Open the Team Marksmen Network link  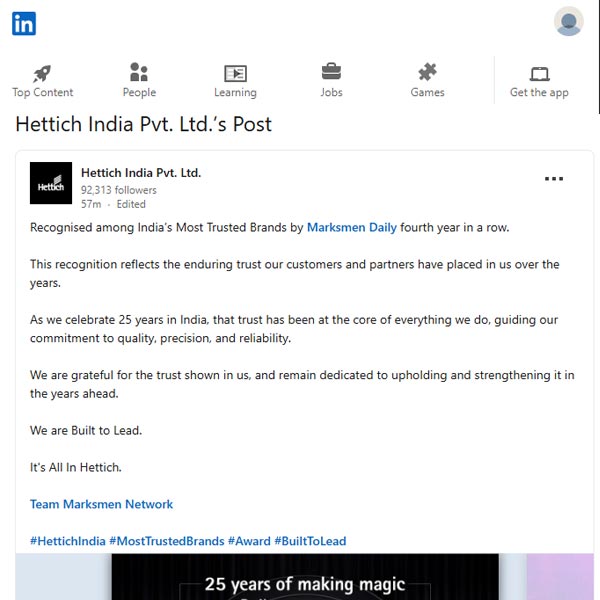click(x=101, y=505)
